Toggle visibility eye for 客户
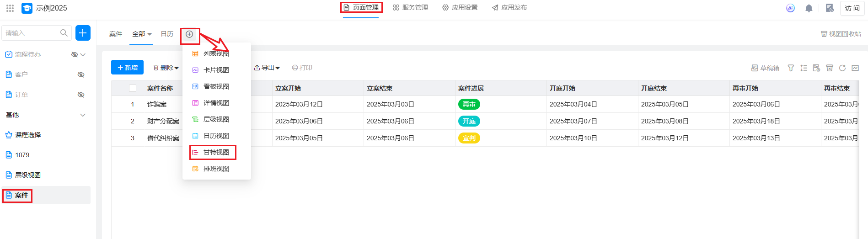This screenshot has height=239, width=868. click(x=81, y=74)
